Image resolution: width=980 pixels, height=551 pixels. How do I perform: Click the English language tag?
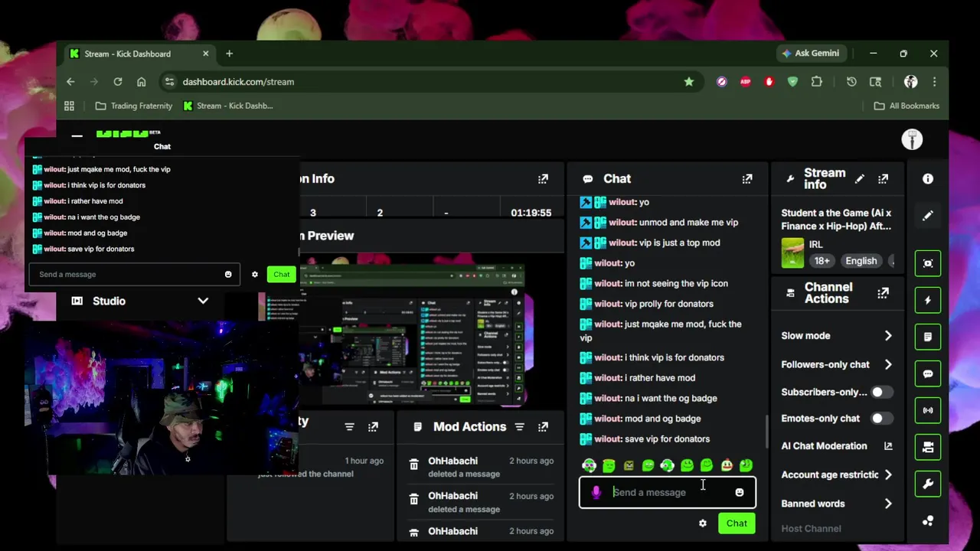pos(861,261)
